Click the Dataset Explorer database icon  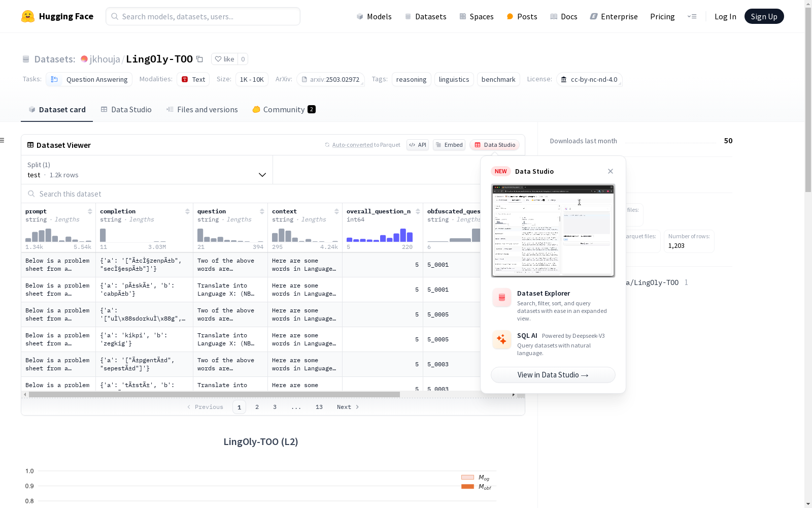(502, 298)
